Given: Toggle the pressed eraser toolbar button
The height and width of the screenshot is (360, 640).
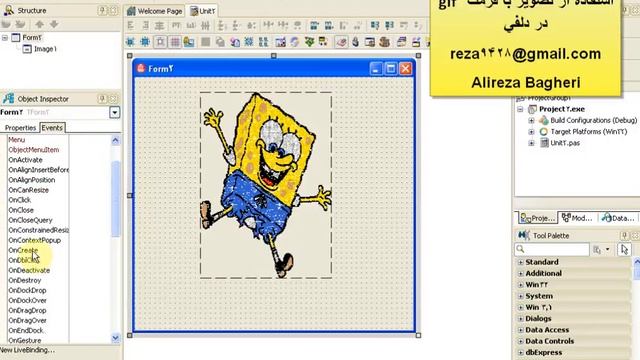Looking at the screenshot, I should pyautogui.click(x=341, y=42).
